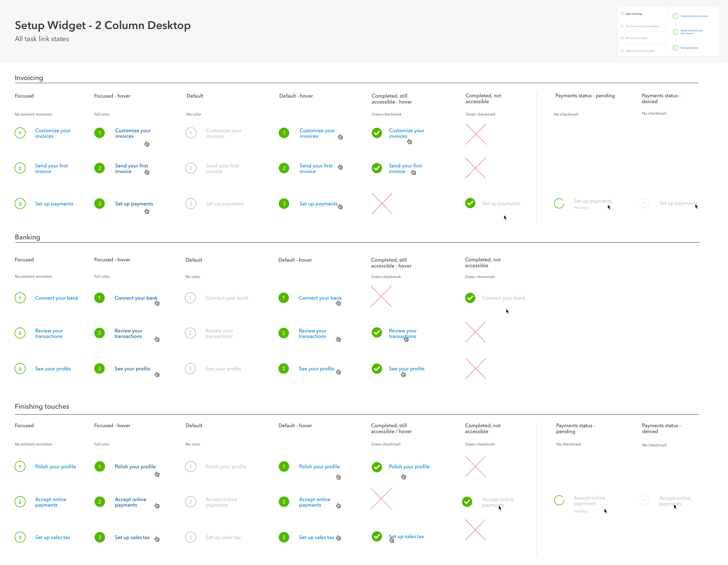Click filled step 1 circle in Invoicing Default-hover column
The width and height of the screenshot is (728, 565).
point(284,133)
